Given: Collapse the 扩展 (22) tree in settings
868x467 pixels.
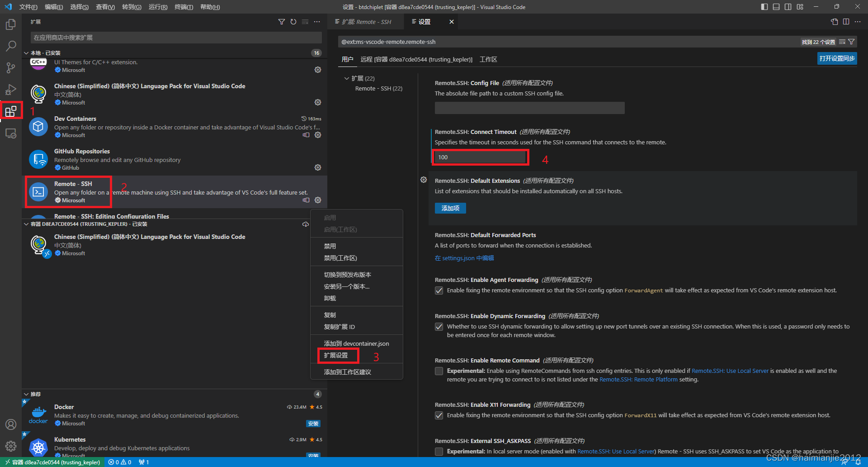Looking at the screenshot, I should [x=347, y=78].
